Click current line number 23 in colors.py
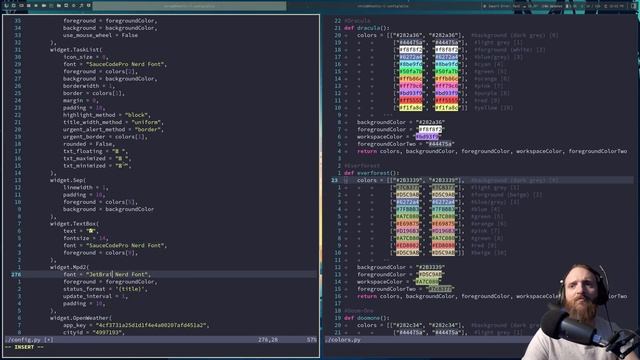The height and width of the screenshot is (360, 640). tap(335, 180)
